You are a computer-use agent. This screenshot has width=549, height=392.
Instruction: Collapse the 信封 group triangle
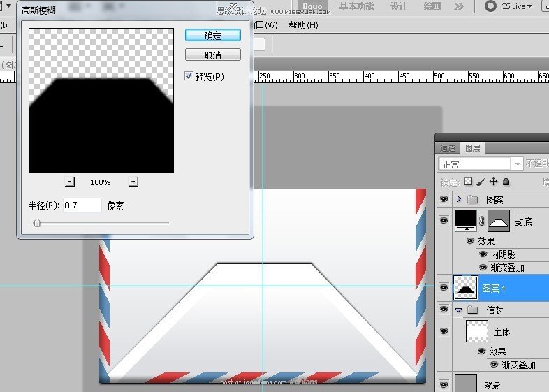point(459,310)
